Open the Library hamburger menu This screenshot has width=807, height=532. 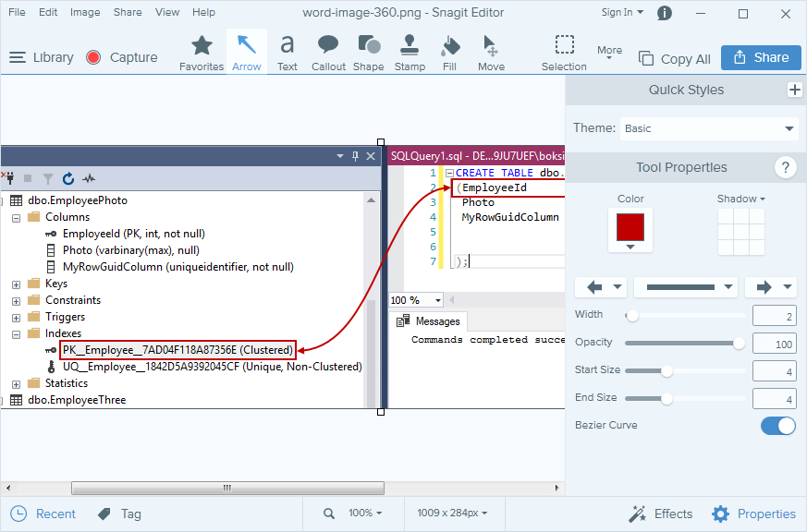pyautogui.click(x=17, y=57)
